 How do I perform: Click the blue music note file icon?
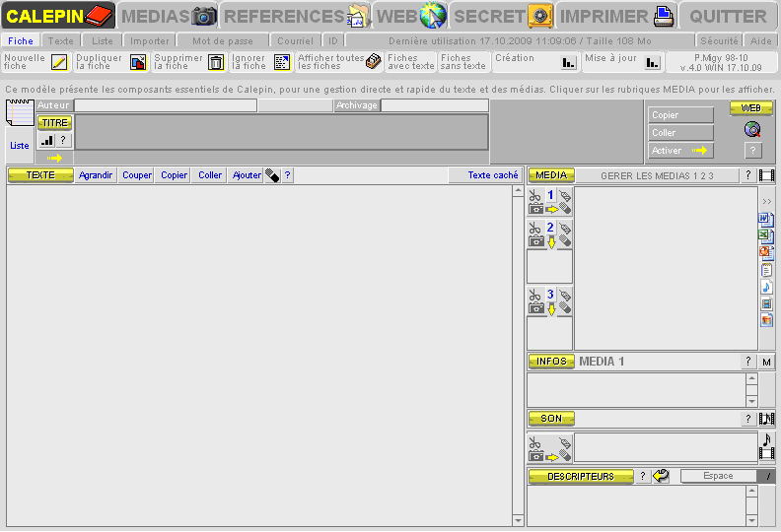[766, 287]
